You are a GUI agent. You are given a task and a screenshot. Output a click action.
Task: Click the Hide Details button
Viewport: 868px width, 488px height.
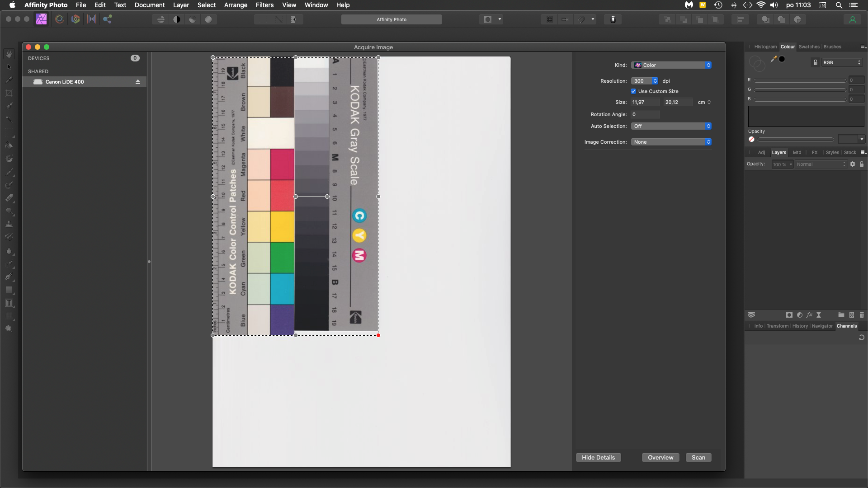pos(598,457)
